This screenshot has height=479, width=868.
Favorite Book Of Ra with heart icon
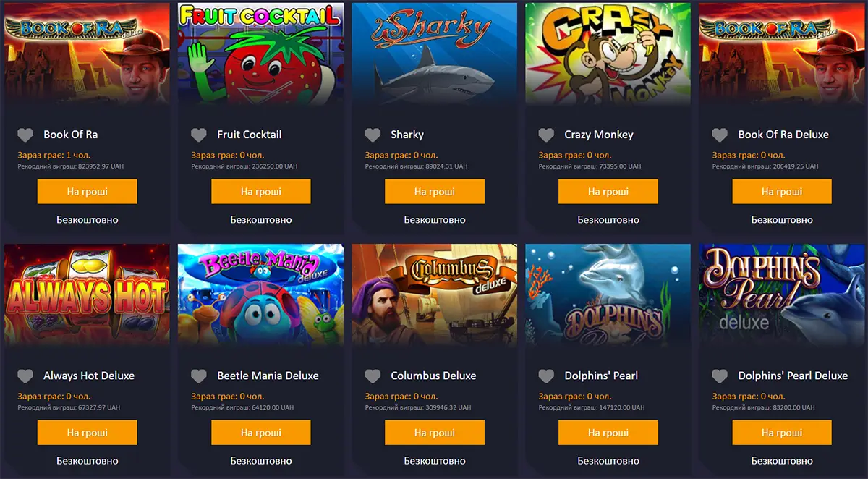click(x=25, y=135)
